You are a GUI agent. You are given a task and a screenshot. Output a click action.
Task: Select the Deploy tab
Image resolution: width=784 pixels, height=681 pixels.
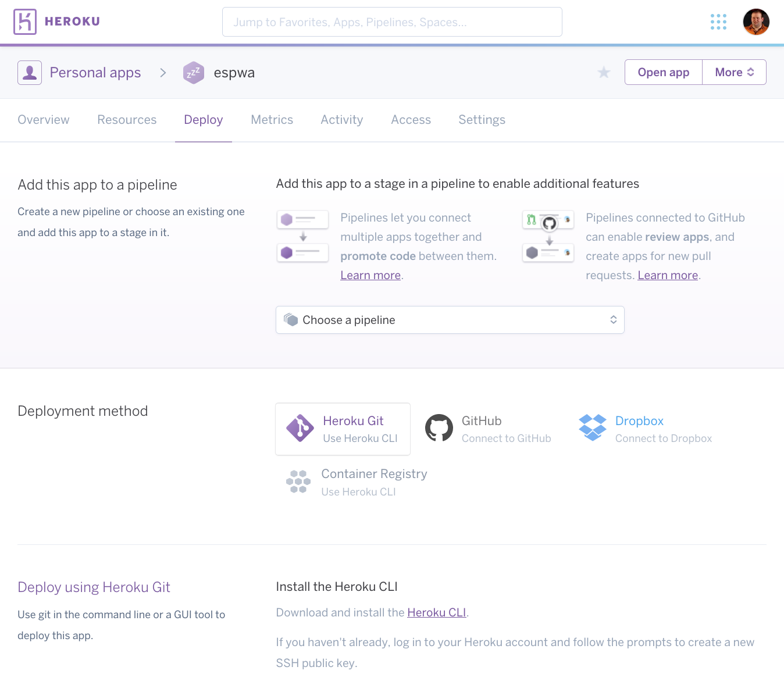tap(204, 120)
